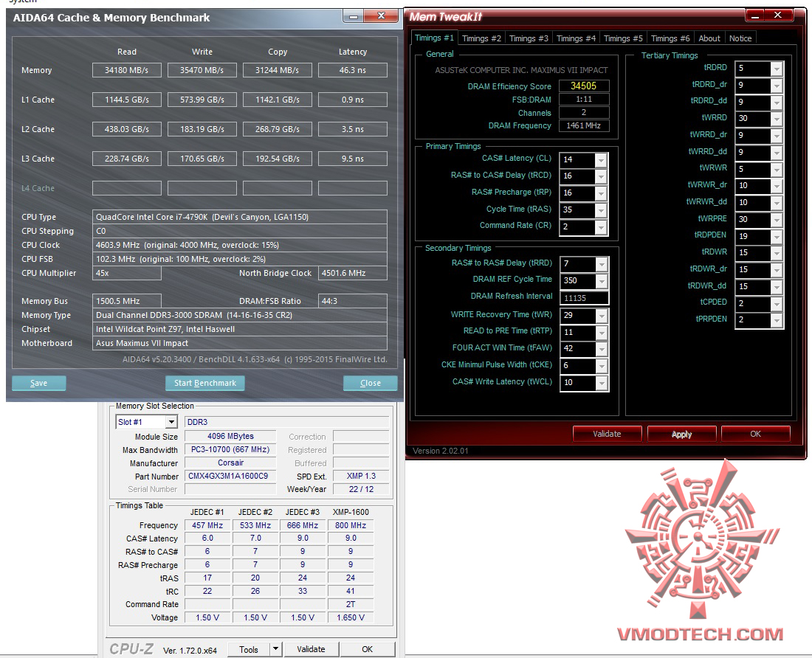Open tWRWR_dr dropdown
This screenshot has width=812, height=658.
pos(777,186)
